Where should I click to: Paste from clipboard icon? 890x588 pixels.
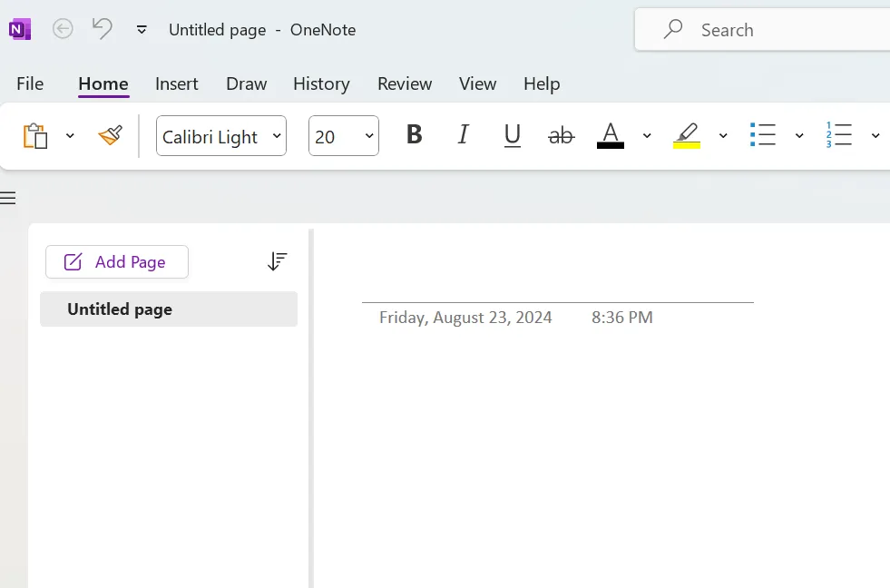pyautogui.click(x=35, y=135)
